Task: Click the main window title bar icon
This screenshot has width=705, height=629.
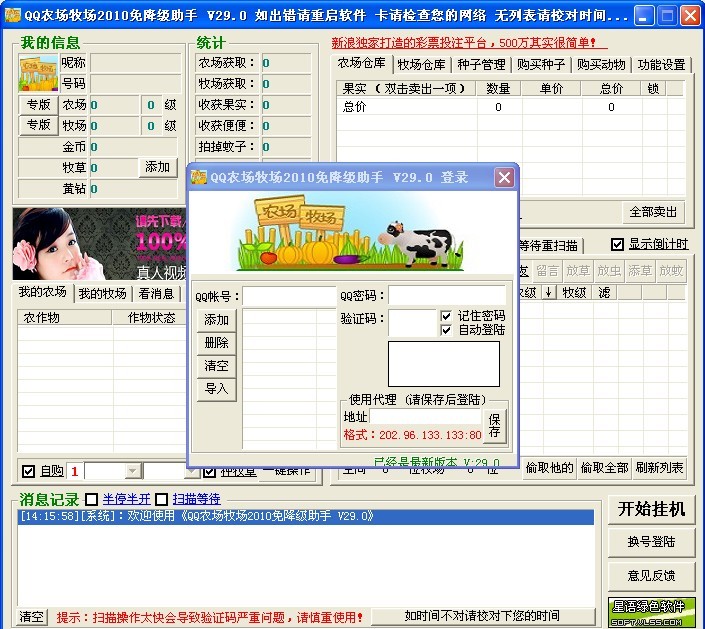Action: click(13, 15)
